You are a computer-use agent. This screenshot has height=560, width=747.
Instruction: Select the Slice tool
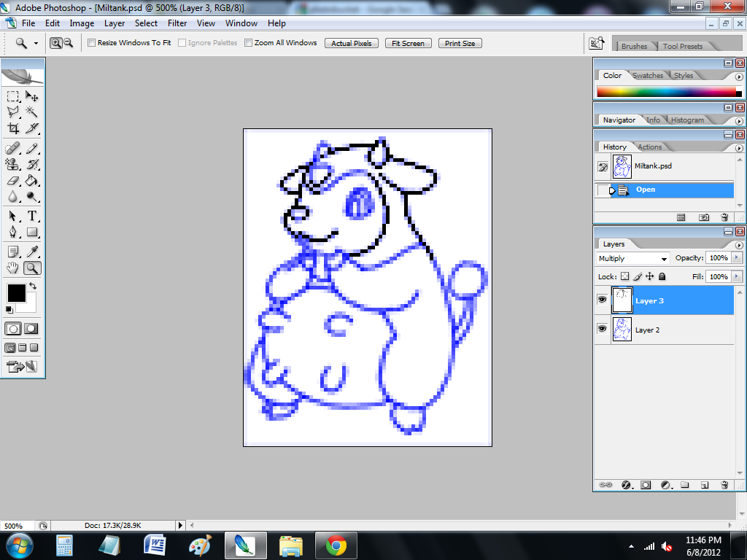click(32, 128)
